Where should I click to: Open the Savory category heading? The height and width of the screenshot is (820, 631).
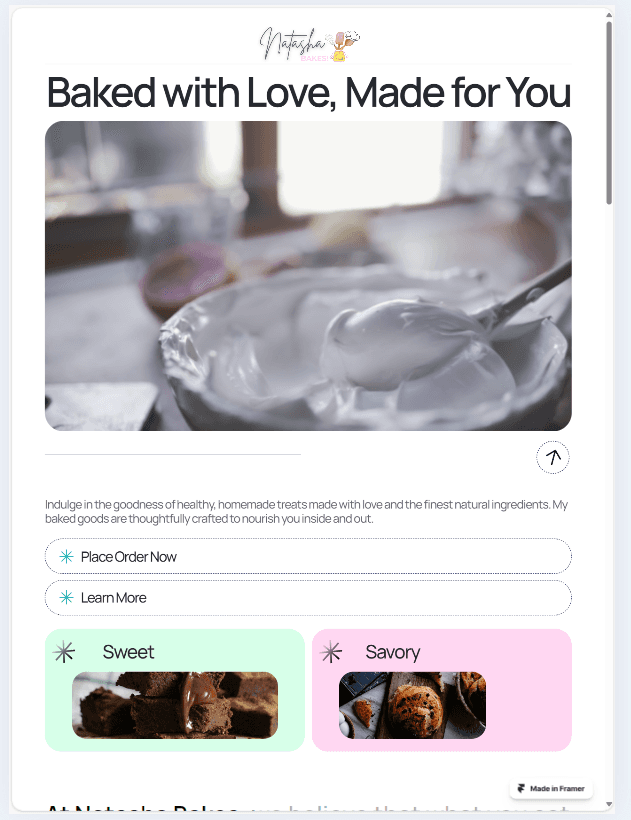[x=393, y=652]
